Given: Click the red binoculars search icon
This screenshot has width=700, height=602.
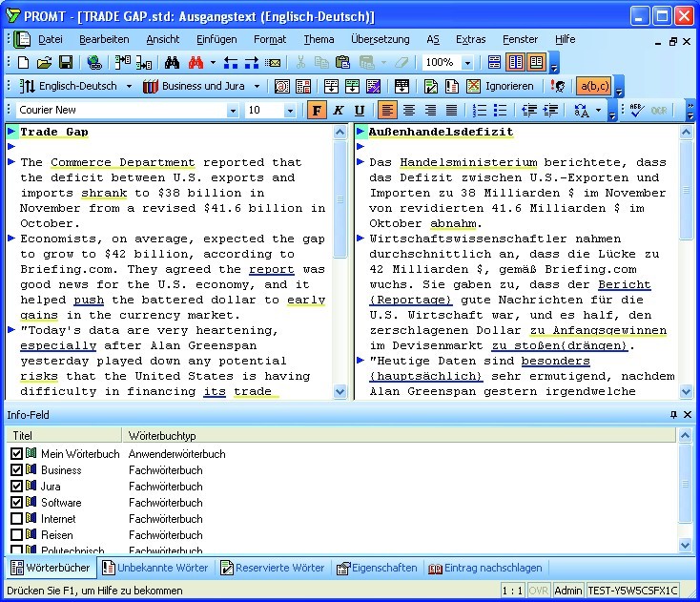Looking at the screenshot, I should [x=196, y=63].
